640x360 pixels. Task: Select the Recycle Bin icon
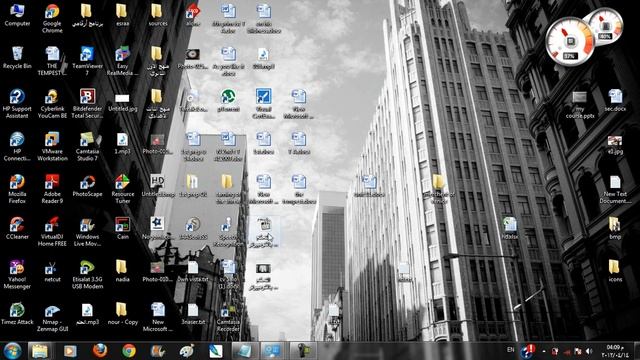click(17, 58)
